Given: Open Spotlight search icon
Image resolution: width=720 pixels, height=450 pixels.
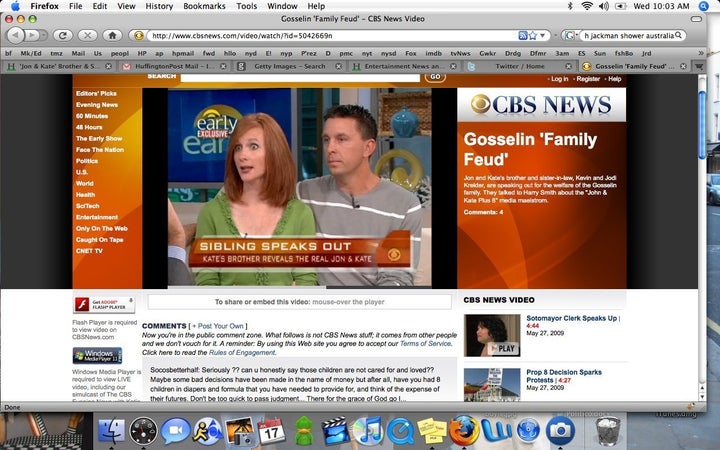Looking at the screenshot, I should pos(704,6).
